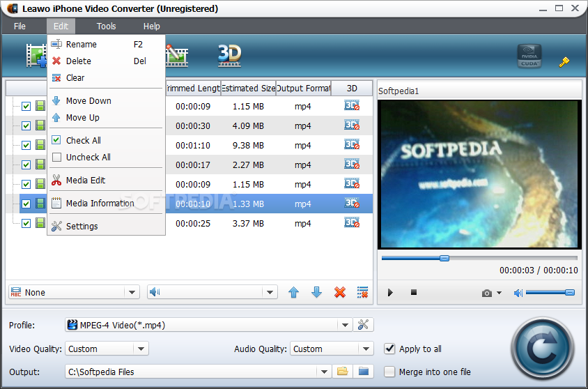The image size is (588, 389).
Task: Select Move Up menu entry
Action: coord(106,117)
